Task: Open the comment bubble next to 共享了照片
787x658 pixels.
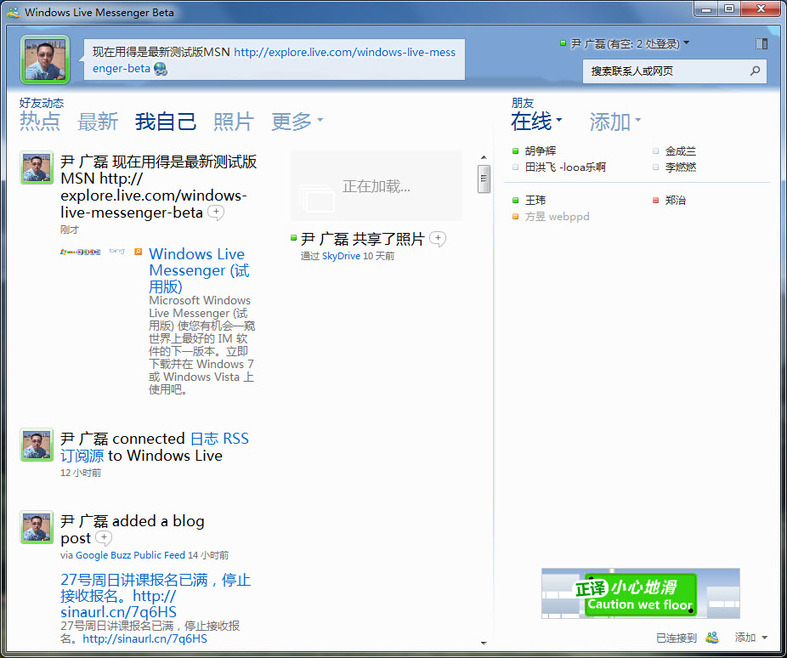Action: (x=438, y=239)
